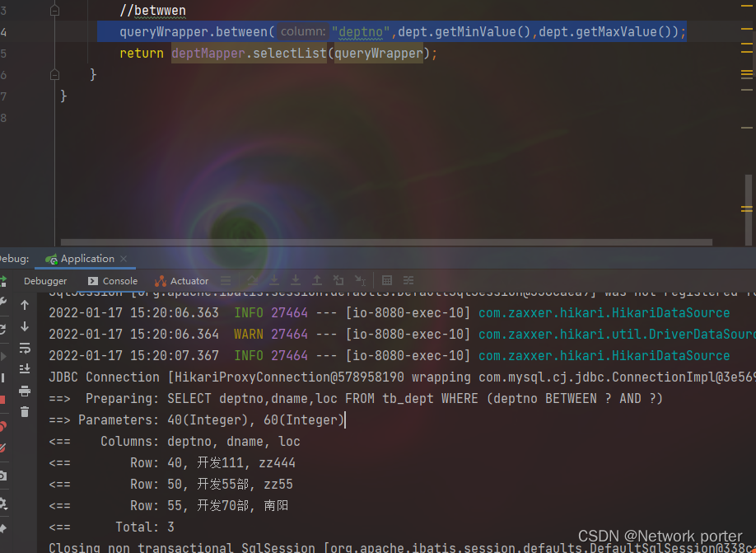Click the red Stop button
Screen dimensions: 756x553
(2, 400)
